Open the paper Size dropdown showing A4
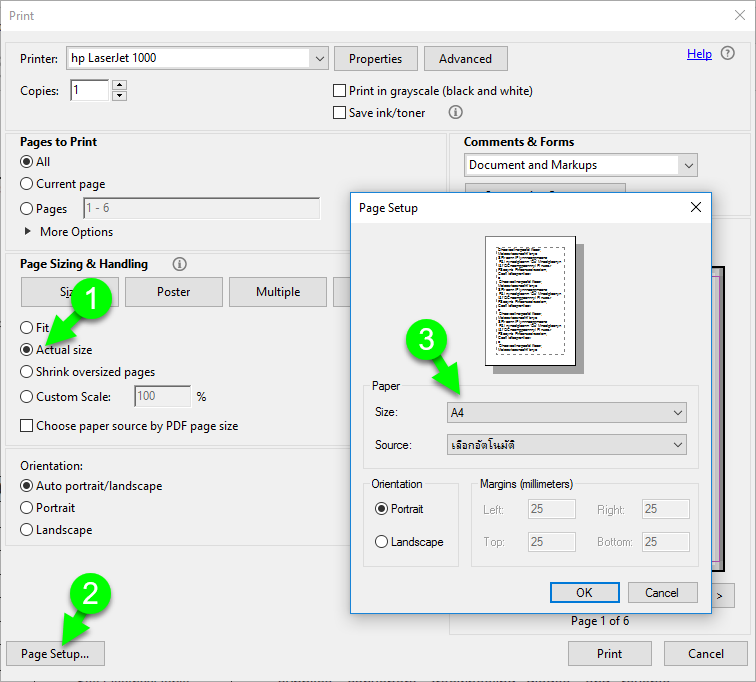Screen dimensions: 756x682 point(567,412)
